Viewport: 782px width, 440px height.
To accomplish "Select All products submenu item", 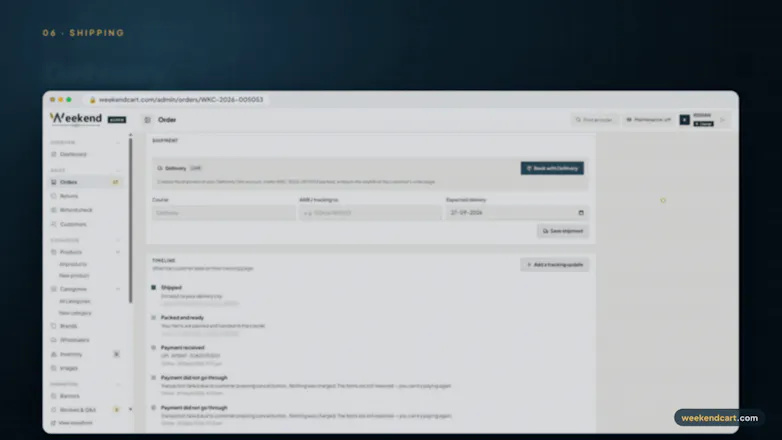I will (x=73, y=264).
